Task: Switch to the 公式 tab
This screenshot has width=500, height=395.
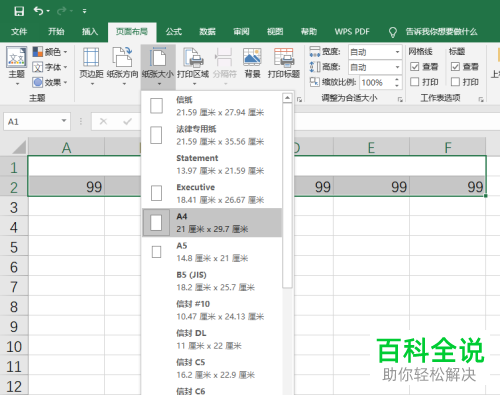Action: tap(174, 32)
